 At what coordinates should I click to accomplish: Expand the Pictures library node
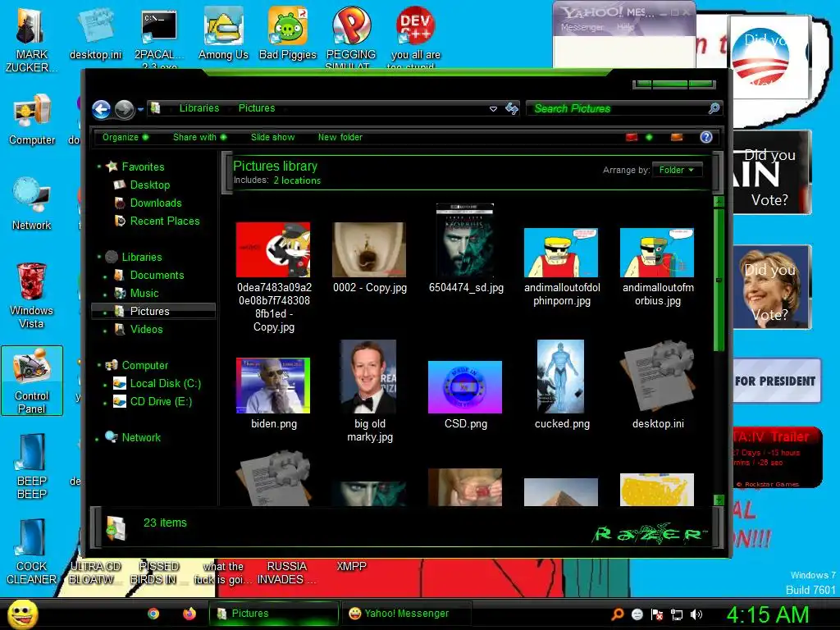(x=105, y=312)
